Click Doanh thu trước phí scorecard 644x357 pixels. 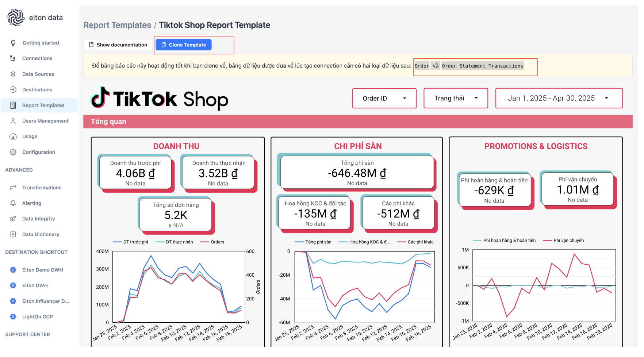click(135, 173)
